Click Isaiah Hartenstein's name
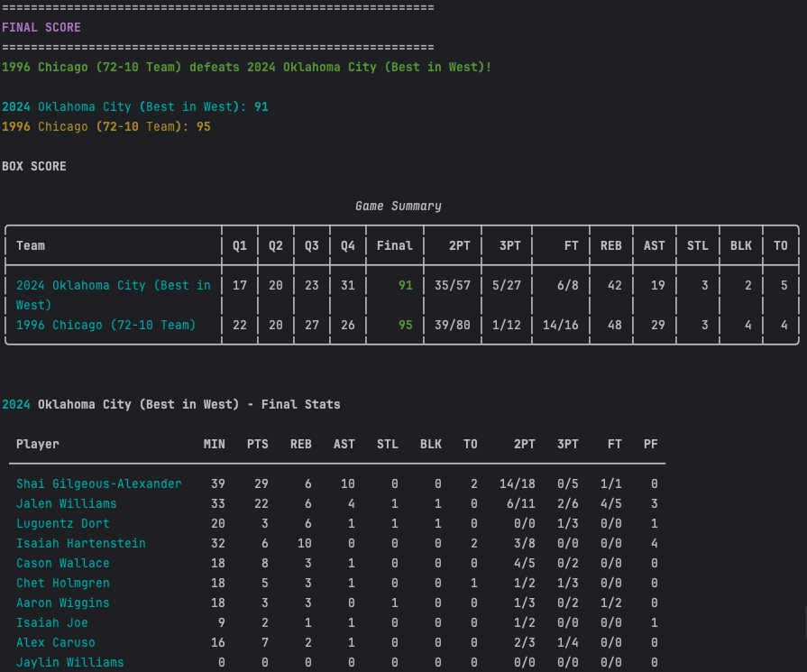Screen dimensions: 807x672 click(x=81, y=544)
